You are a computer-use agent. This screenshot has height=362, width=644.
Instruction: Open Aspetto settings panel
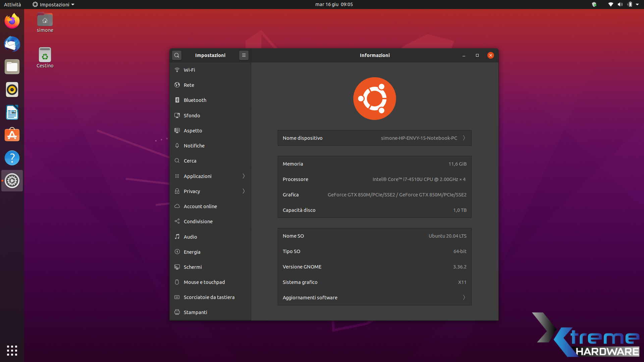coord(193,131)
